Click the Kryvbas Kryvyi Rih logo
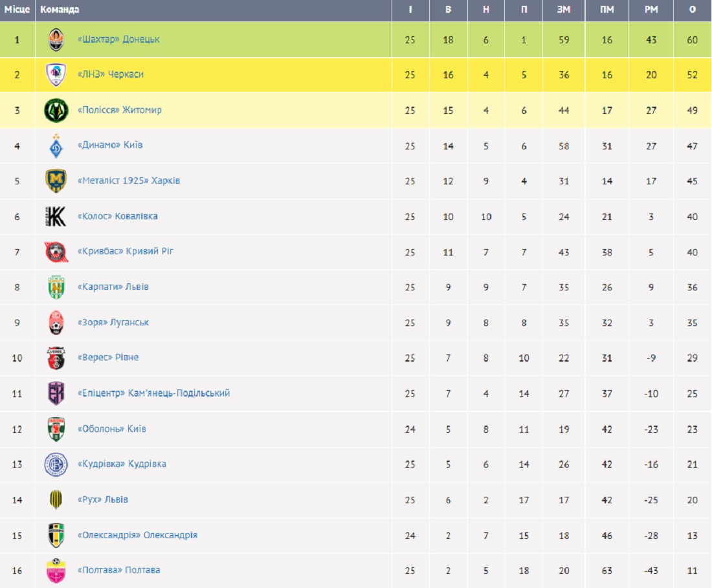 [56, 252]
